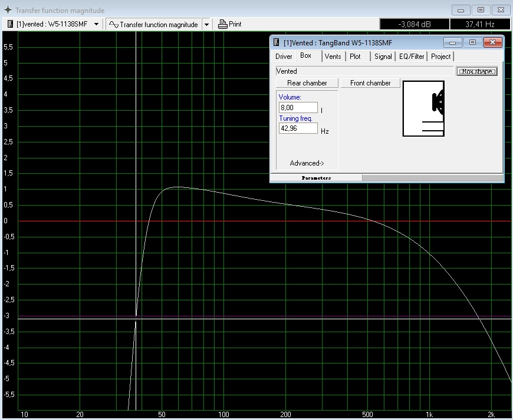Click the Print printer icon
The width and height of the screenshot is (513, 420).
pyautogui.click(x=222, y=24)
